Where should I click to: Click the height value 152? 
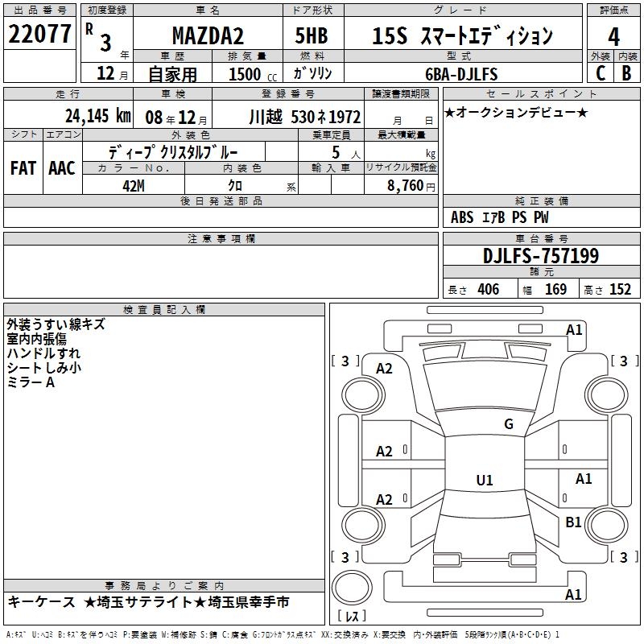[620, 290]
